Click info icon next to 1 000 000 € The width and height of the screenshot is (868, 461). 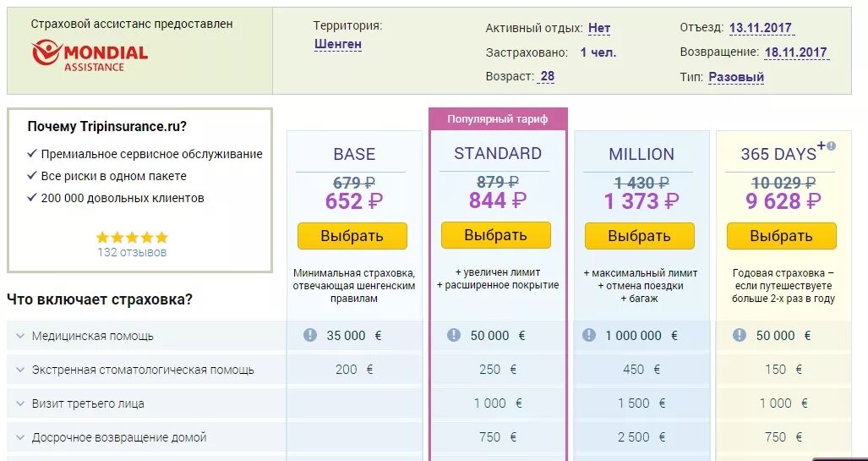[x=589, y=335]
